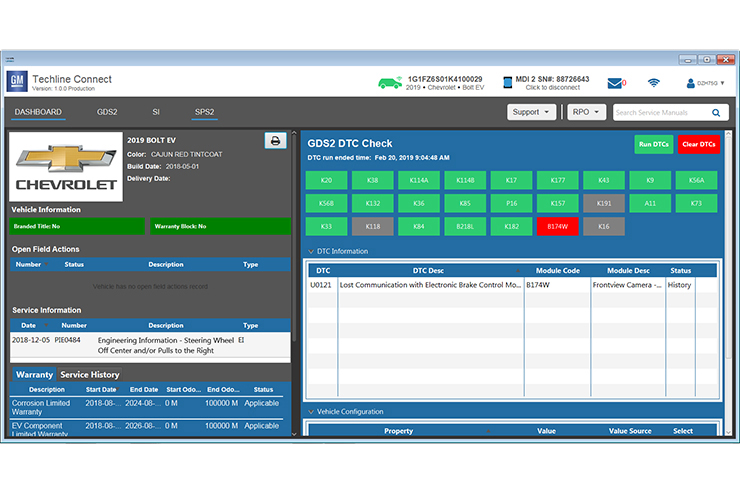Click the Wi-Fi connection status icon
740x493 pixels.
[x=654, y=83]
